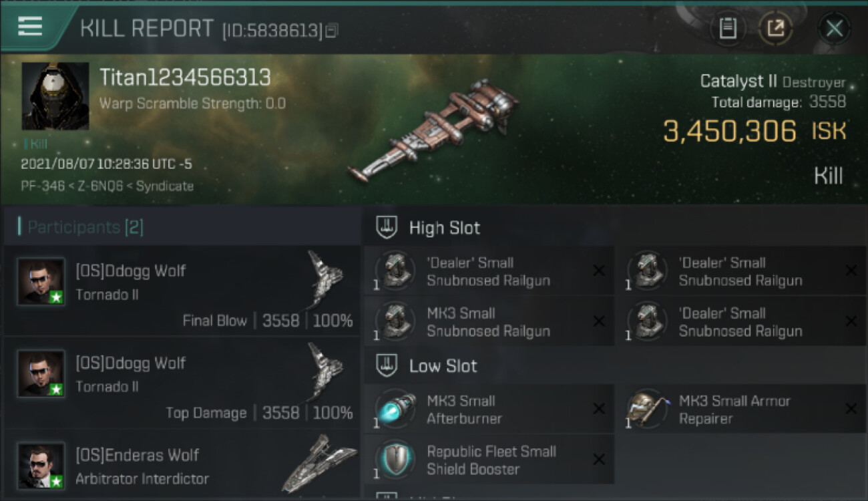Select the MK3 Small Afterburner icon
This screenshot has height=501, width=868.
coord(395,409)
